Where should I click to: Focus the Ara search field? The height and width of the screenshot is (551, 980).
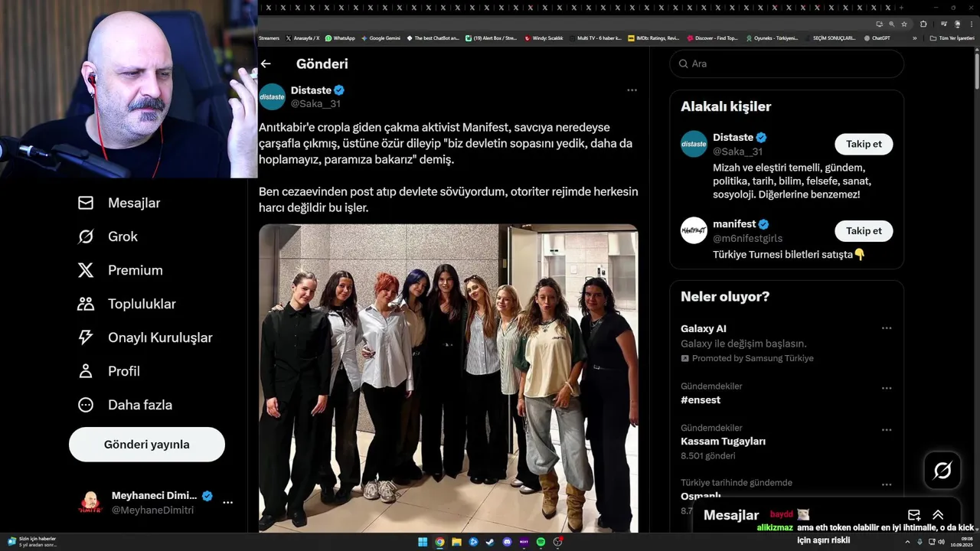(787, 64)
